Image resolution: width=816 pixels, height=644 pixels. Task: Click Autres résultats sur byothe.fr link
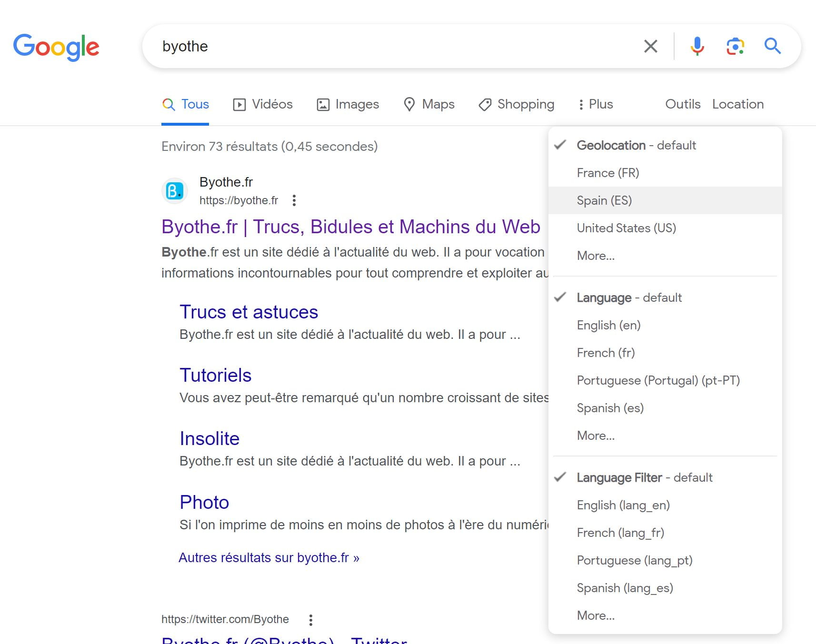[x=269, y=558]
